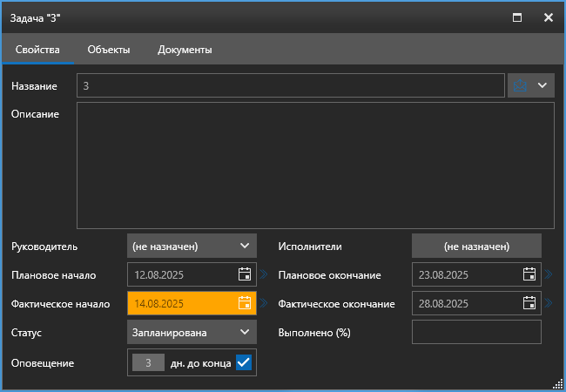This screenshot has width=566, height=392.
Task: Click double-arrow next to Фактическое окончание date
Action: click(549, 304)
